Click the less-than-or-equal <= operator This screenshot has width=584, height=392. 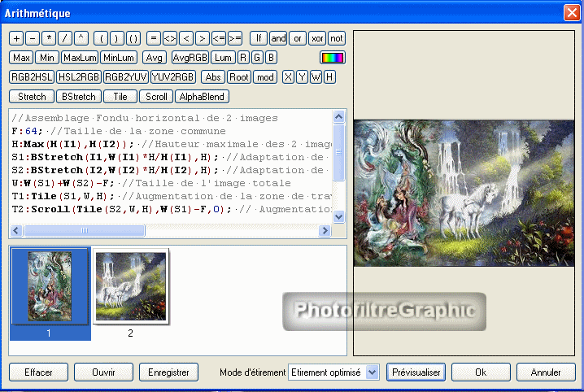218,38
